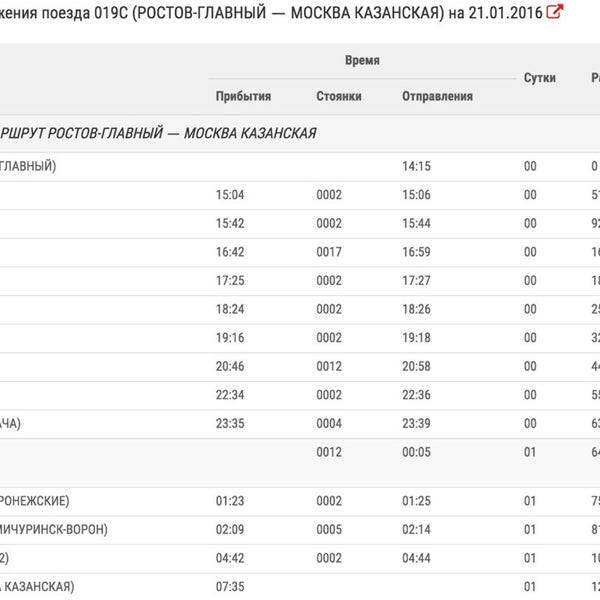Select departure time 18:26
This screenshot has height=600, width=600.
tap(416, 309)
